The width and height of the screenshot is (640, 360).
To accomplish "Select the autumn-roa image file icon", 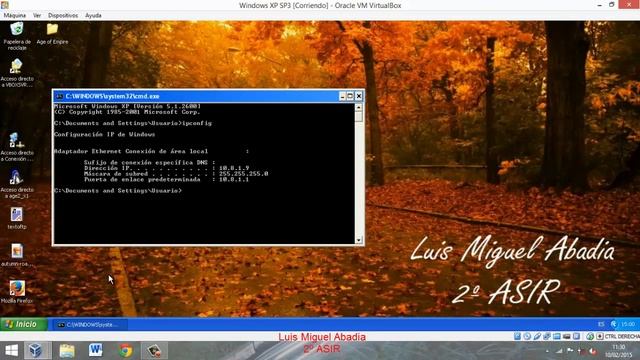I will pos(17,255).
